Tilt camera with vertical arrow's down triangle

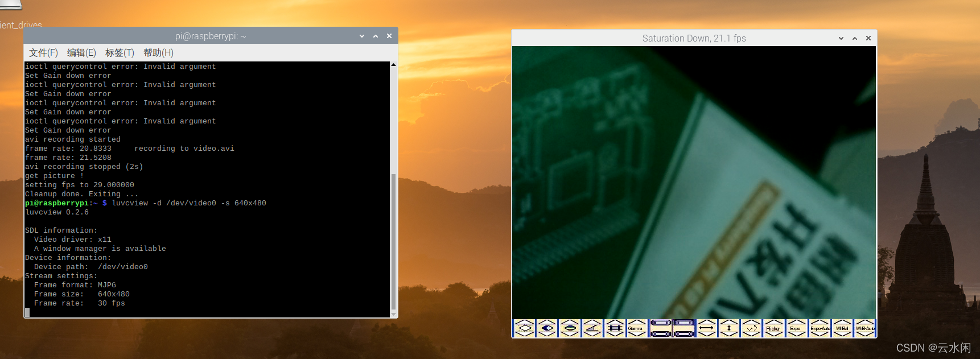(729, 334)
